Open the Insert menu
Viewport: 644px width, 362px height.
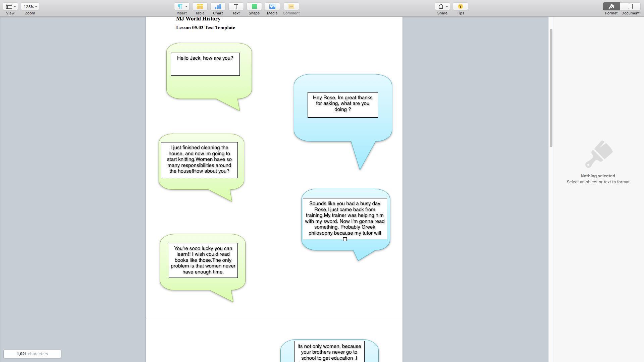click(181, 6)
